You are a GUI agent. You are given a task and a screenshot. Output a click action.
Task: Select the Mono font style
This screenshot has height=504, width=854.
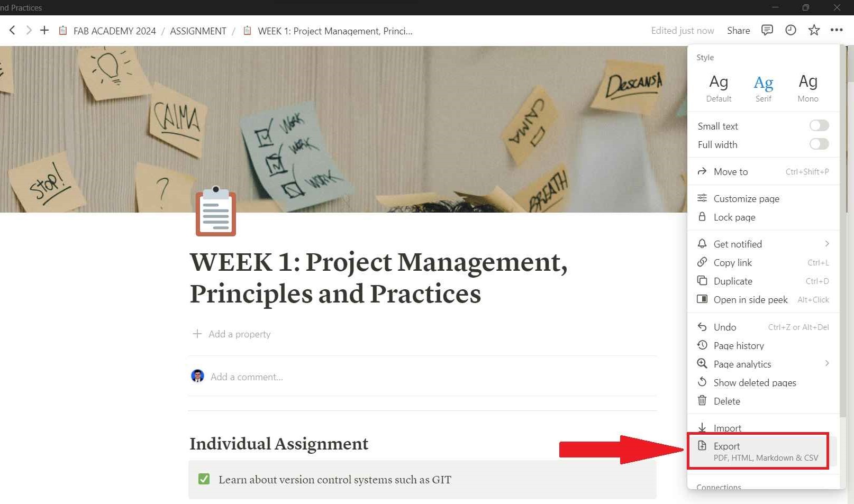point(808,88)
